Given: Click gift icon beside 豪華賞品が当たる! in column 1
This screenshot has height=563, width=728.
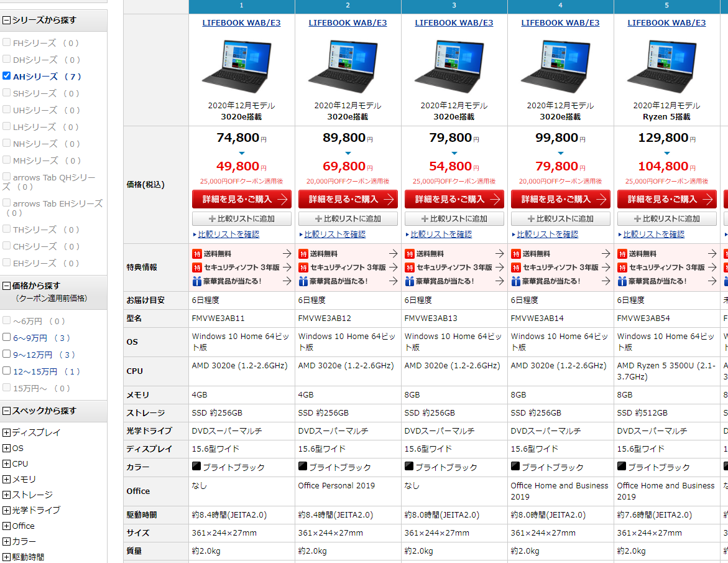Looking at the screenshot, I should pyautogui.click(x=197, y=281).
